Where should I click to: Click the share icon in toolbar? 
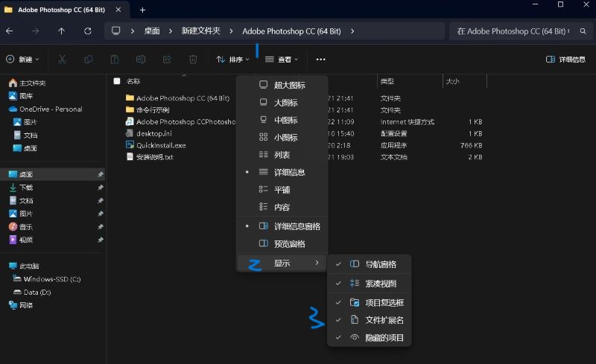click(x=167, y=60)
